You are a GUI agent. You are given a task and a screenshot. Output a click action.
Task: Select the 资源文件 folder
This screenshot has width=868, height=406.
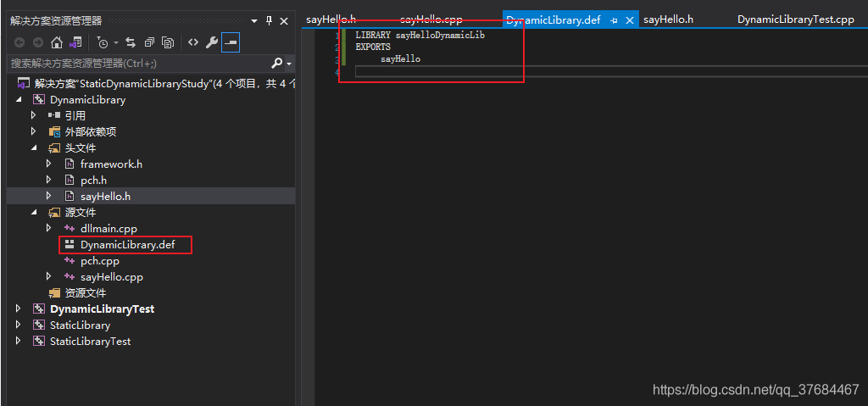click(86, 292)
